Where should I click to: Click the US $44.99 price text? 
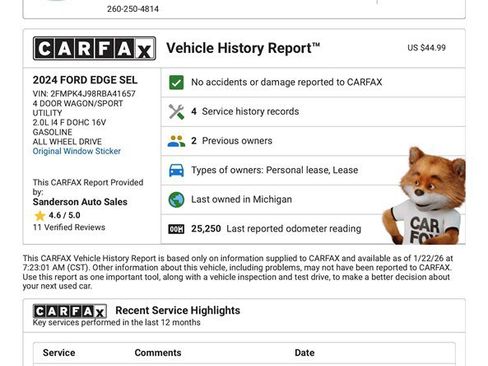[x=426, y=48]
